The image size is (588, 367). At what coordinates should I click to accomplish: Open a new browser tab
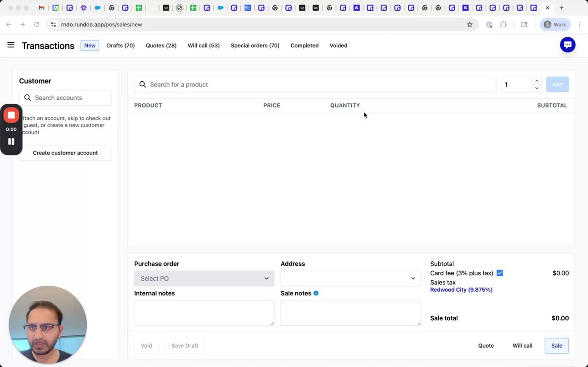coord(561,8)
